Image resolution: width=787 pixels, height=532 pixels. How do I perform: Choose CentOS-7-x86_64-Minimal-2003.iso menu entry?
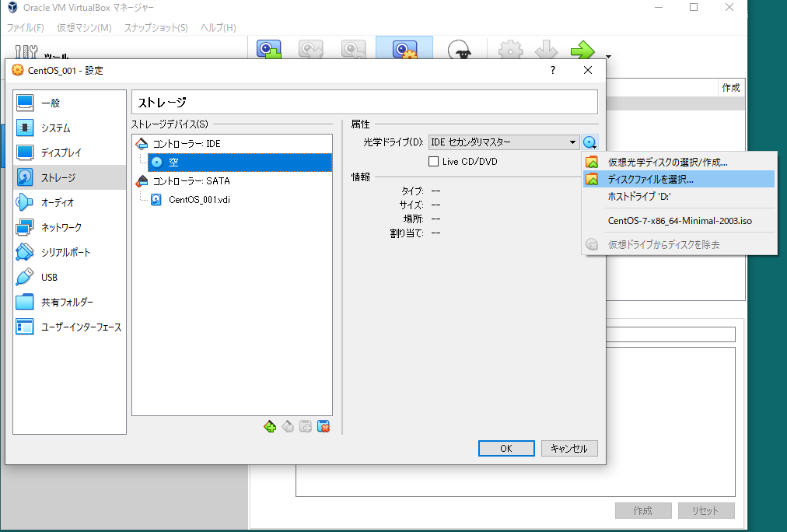(x=679, y=220)
